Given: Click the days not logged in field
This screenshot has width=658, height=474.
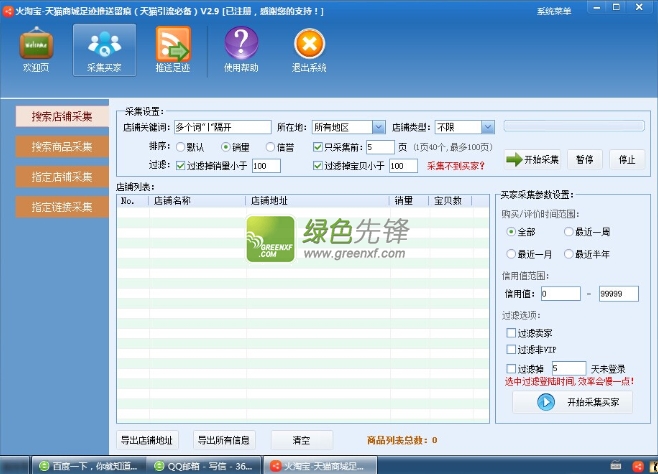Looking at the screenshot, I should 569,368.
